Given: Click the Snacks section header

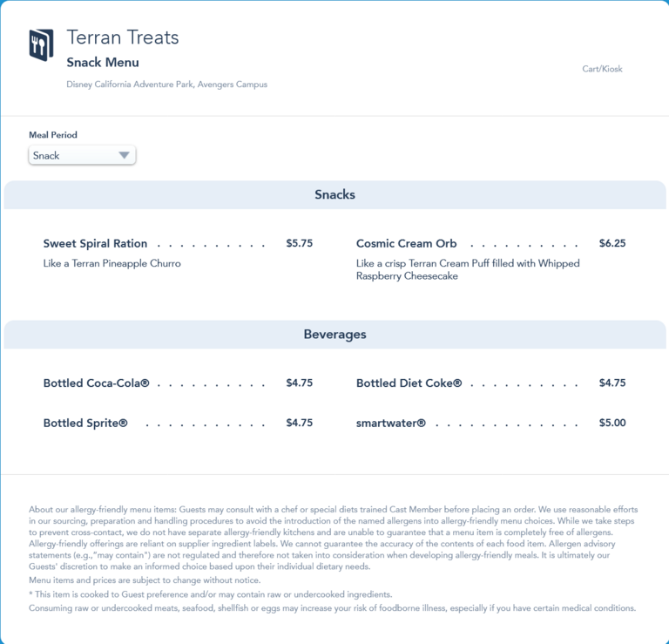Looking at the screenshot, I should tap(334, 195).
